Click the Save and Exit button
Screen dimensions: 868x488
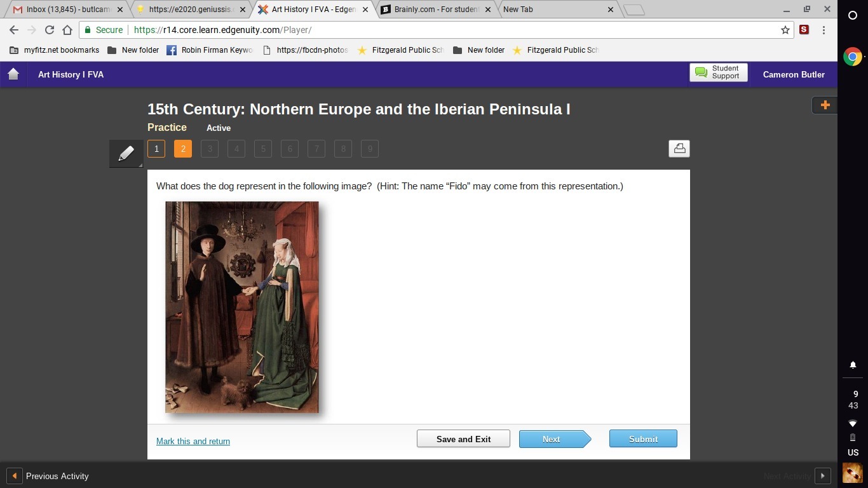point(463,439)
